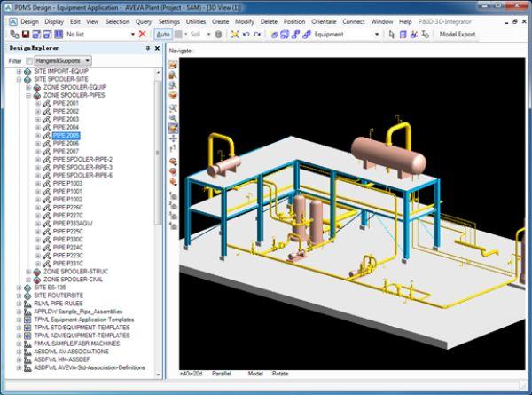Image resolution: width=532 pixels, height=395 pixels.
Task: Open the Design menu
Action: point(30,21)
